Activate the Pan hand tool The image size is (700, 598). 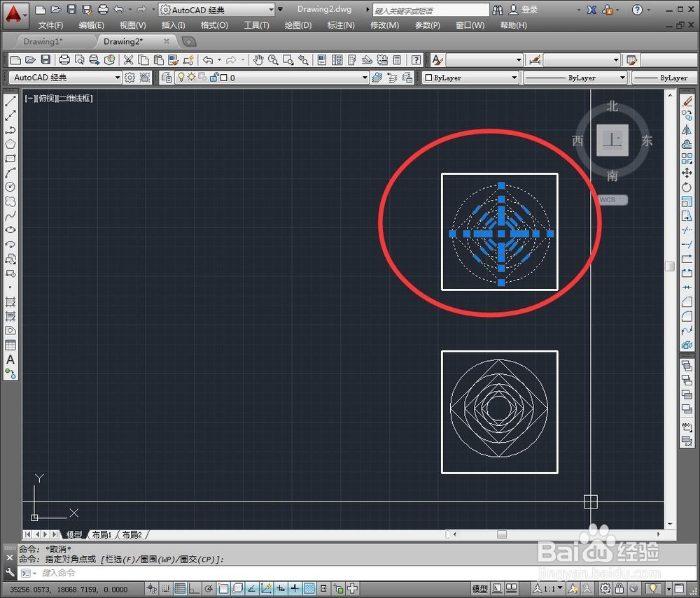(x=258, y=59)
